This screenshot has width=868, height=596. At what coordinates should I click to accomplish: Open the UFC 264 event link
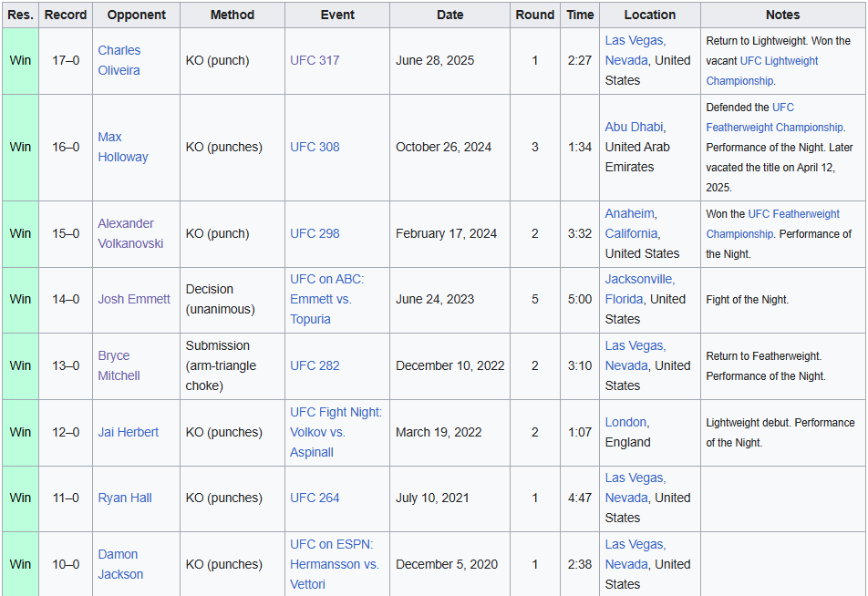click(315, 498)
